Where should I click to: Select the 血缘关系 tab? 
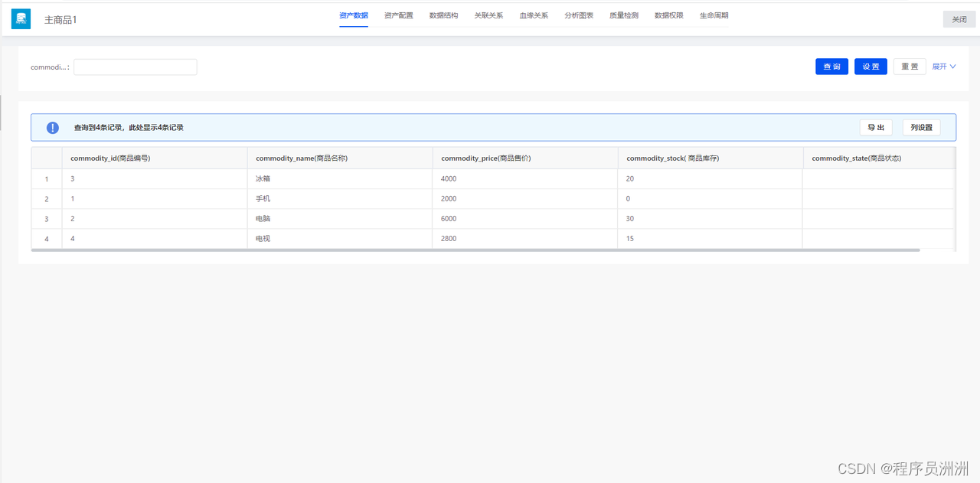(534, 15)
